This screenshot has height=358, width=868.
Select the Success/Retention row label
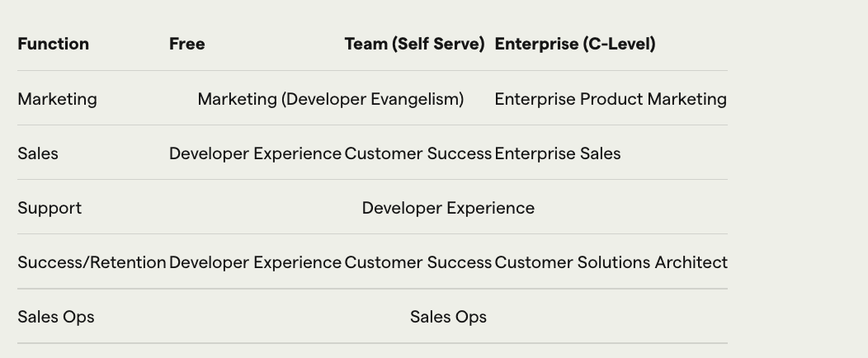coord(92,262)
